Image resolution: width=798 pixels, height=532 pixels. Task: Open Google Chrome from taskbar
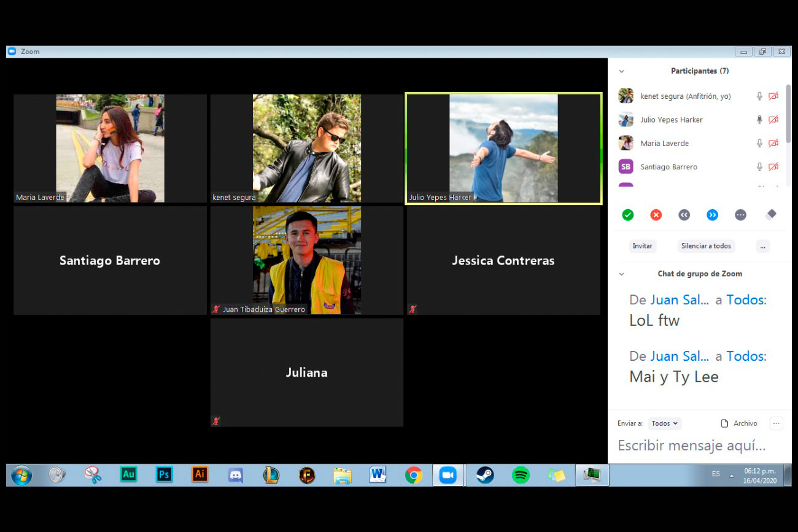pyautogui.click(x=414, y=475)
